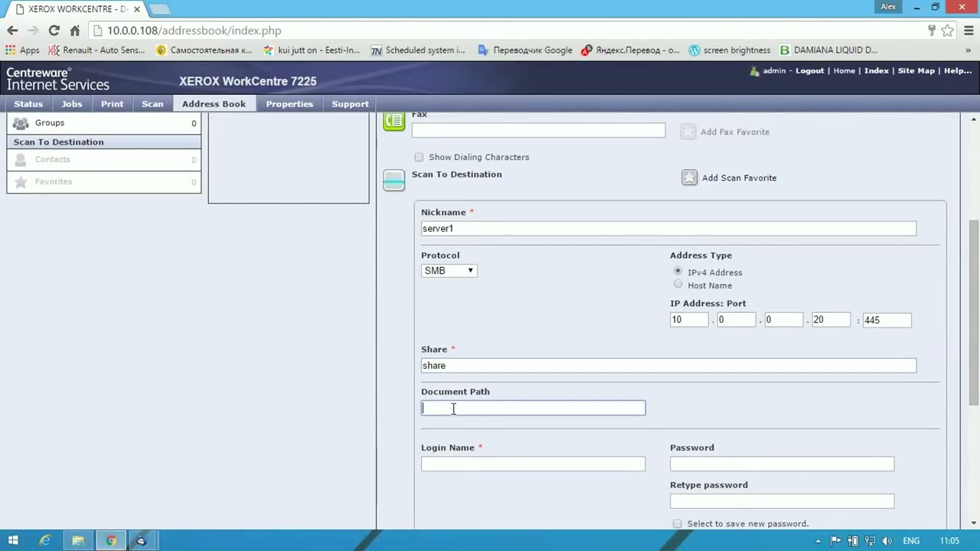Open the Index link in header
This screenshot has width=980, height=551.
pyautogui.click(x=876, y=70)
